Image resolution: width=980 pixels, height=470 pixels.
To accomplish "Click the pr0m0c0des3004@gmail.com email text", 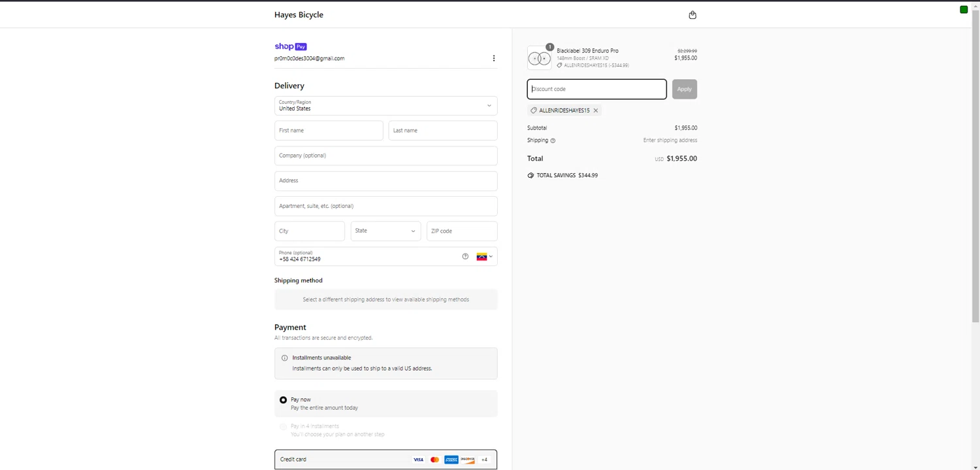I will [309, 58].
